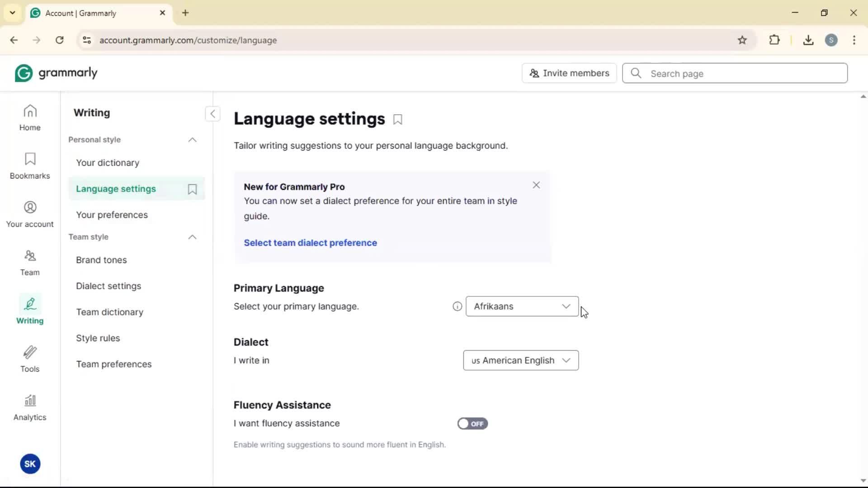This screenshot has width=868, height=488.
Task: Open the Afrikaans primary language dropdown
Action: [x=522, y=306]
